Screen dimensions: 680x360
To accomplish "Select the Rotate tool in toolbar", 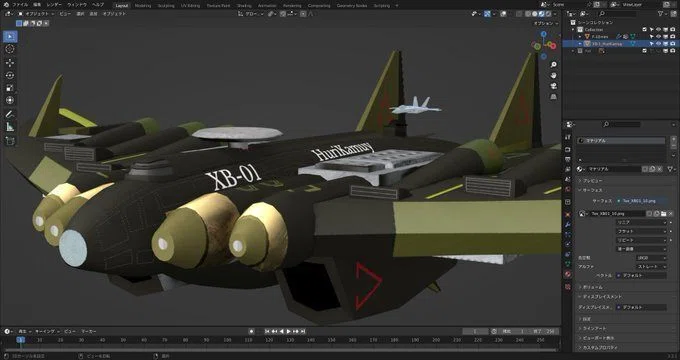I will [x=10, y=75].
